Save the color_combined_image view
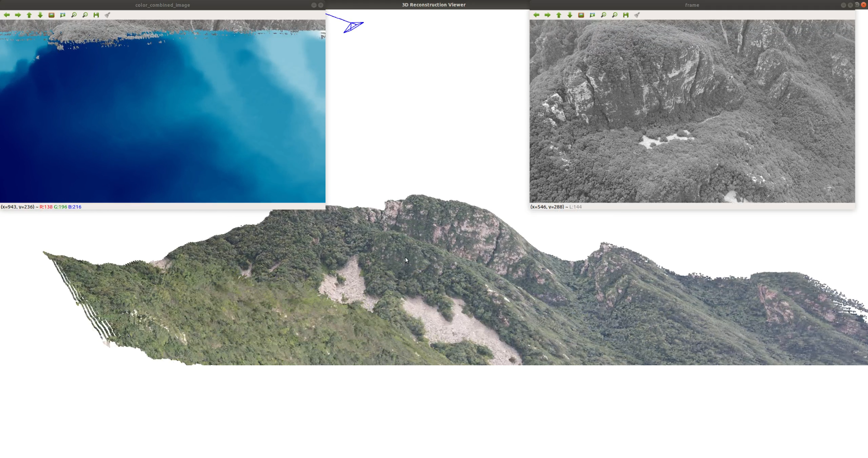Image resolution: width=868 pixels, height=458 pixels. click(x=96, y=15)
